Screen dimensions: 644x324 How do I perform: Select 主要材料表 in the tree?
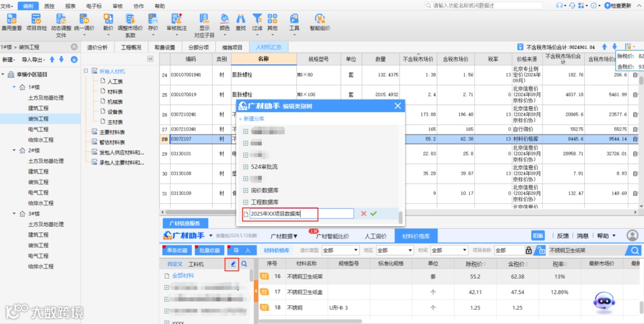pyautogui.click(x=112, y=132)
